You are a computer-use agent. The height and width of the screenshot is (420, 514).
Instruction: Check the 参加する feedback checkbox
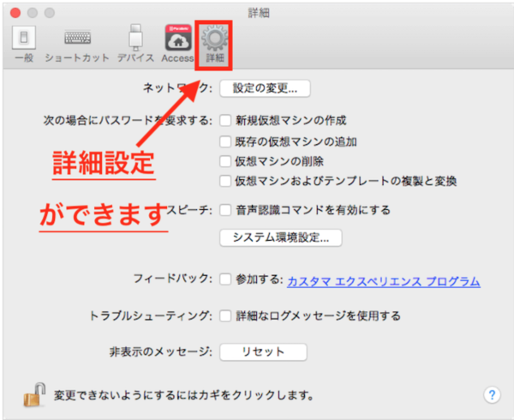225,279
